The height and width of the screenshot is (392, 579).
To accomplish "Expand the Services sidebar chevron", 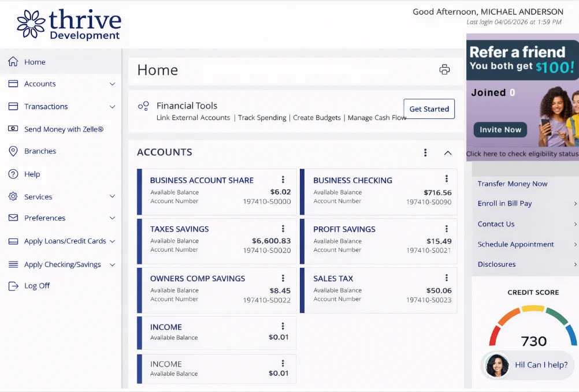I will point(112,196).
